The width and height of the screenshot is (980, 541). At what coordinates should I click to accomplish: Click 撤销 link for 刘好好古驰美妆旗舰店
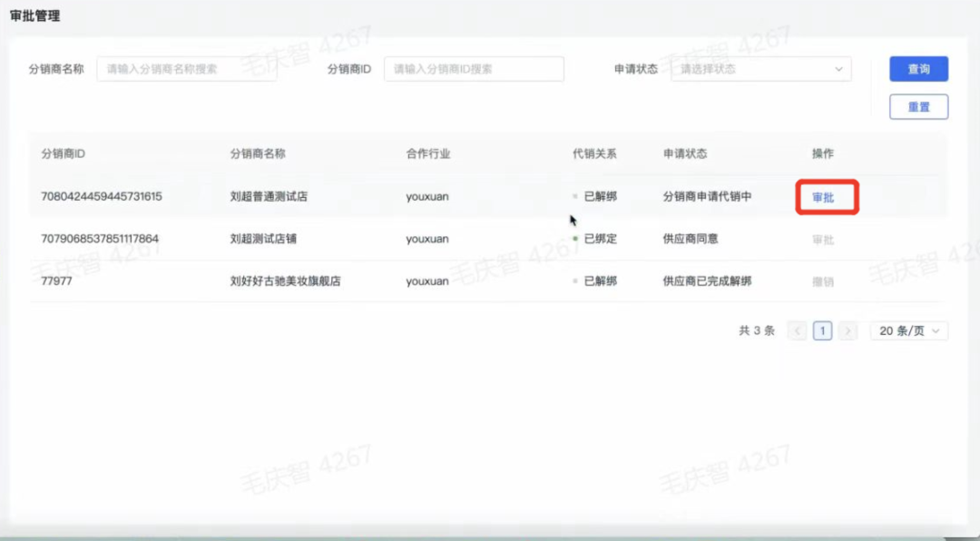[x=823, y=281]
